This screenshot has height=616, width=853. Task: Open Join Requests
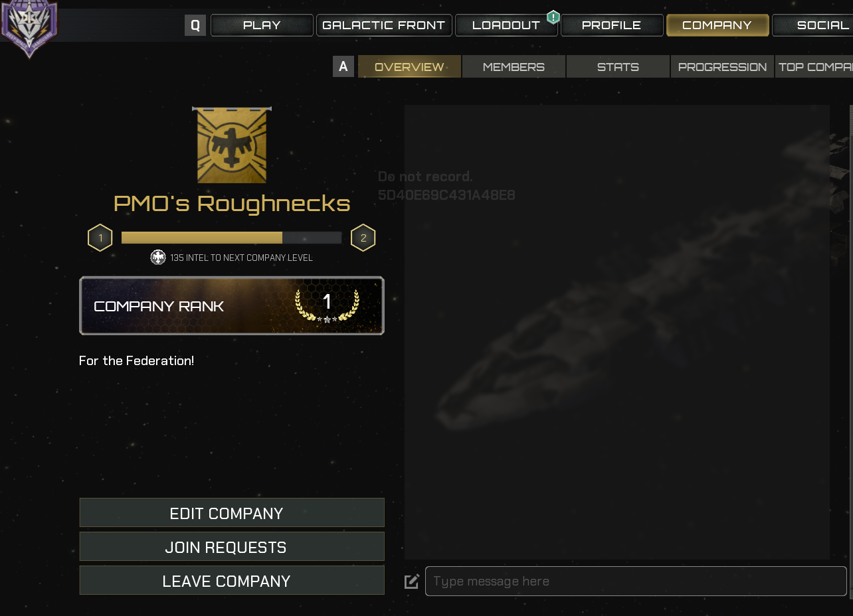pos(232,547)
